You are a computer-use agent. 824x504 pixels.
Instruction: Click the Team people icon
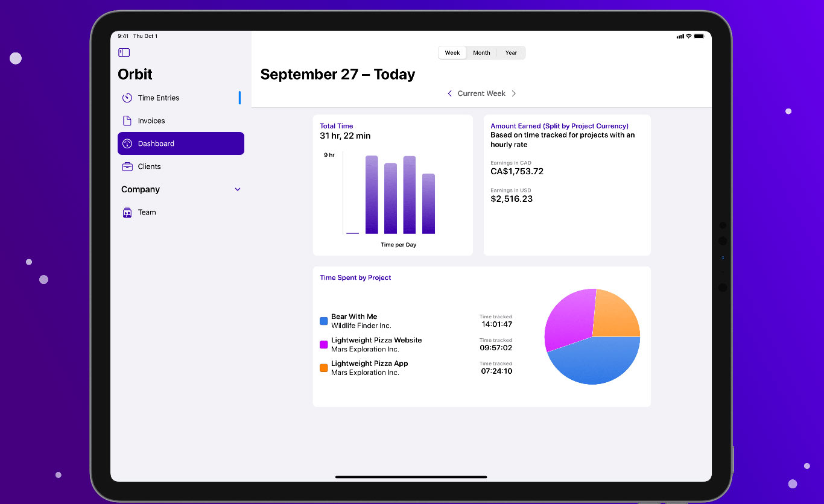click(127, 212)
